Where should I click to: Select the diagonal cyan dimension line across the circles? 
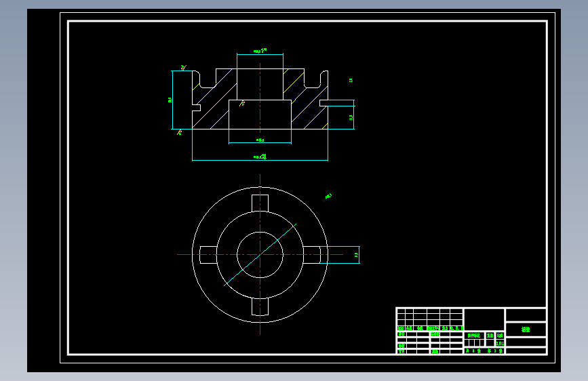click(260, 255)
